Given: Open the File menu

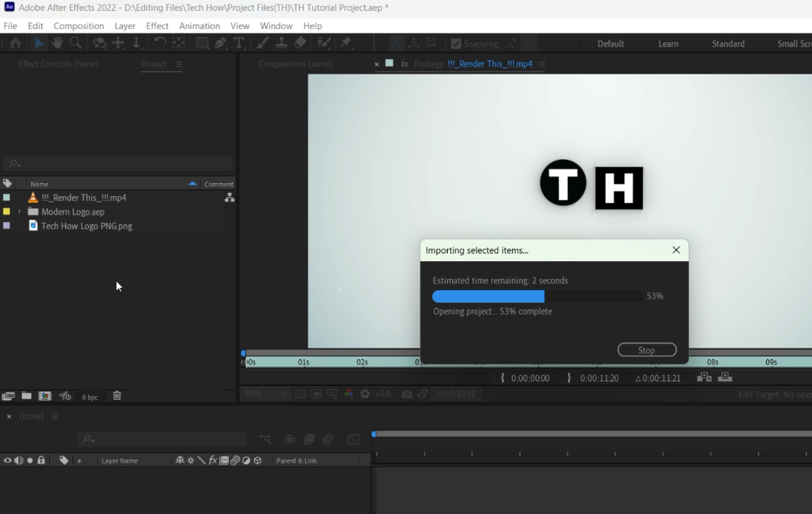Looking at the screenshot, I should pyautogui.click(x=11, y=26).
